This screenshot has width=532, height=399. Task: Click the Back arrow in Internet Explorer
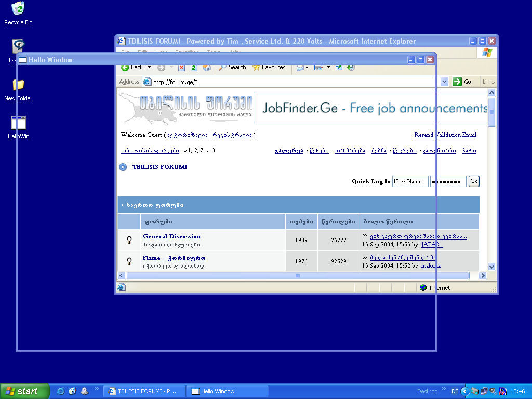(125, 68)
